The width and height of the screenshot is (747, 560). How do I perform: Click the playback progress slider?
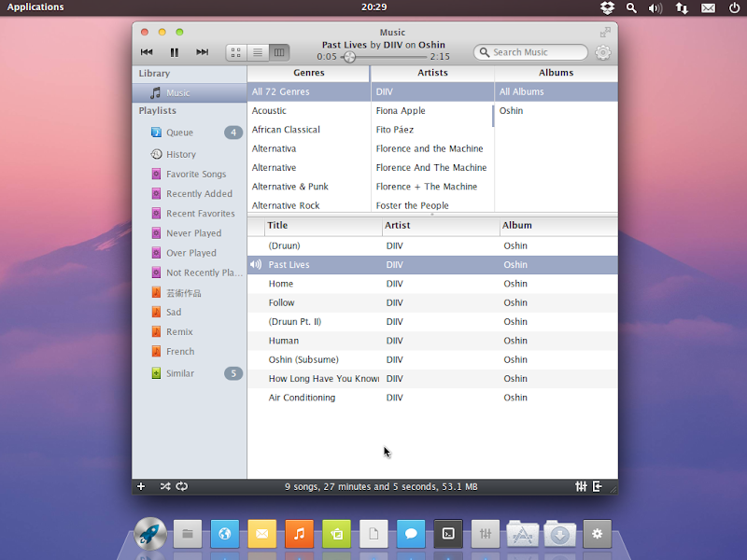383,57
